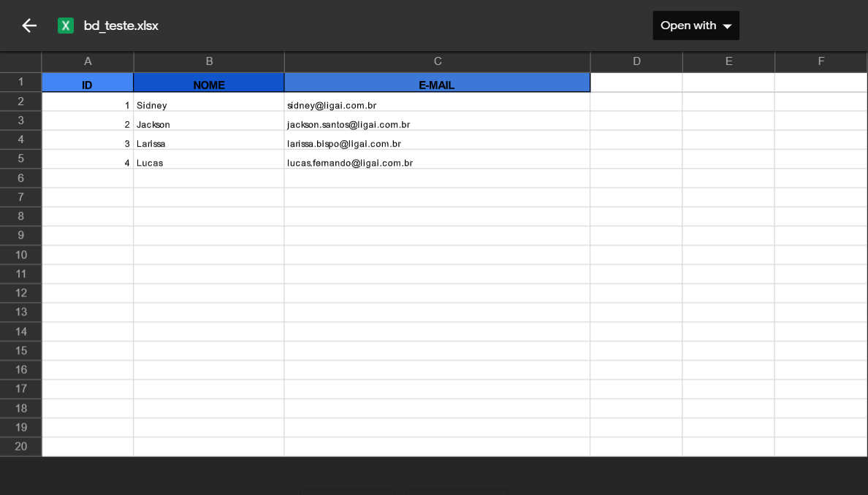Select row 12 header

tap(20, 293)
